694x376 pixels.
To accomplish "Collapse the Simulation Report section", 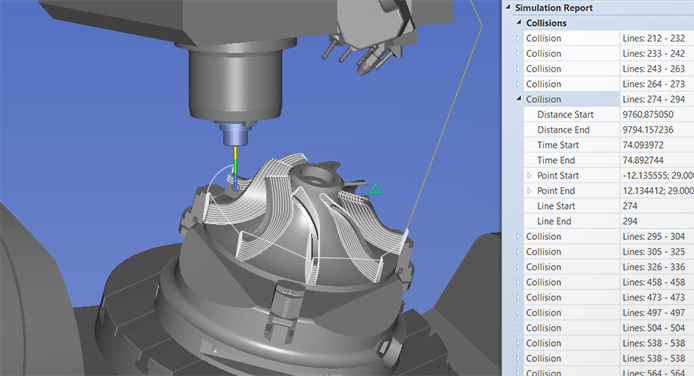I will tap(508, 8).
